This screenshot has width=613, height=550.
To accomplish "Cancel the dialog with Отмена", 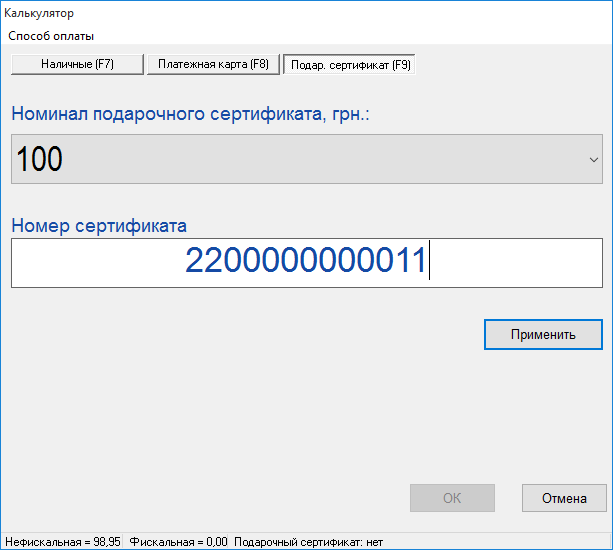I will coord(564,498).
